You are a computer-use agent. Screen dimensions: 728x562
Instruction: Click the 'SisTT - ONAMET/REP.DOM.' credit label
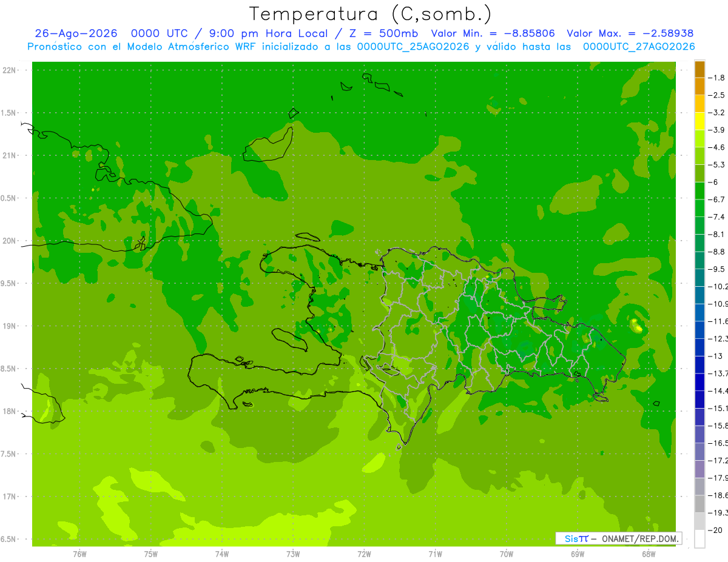[618, 538]
